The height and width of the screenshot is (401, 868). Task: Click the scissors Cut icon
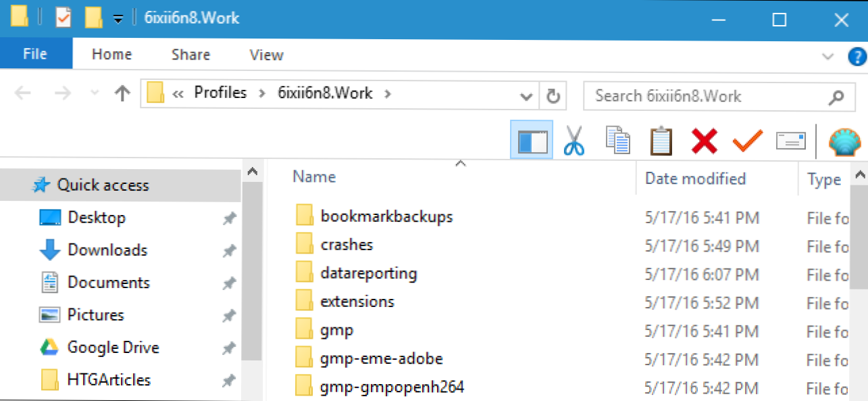click(x=573, y=141)
